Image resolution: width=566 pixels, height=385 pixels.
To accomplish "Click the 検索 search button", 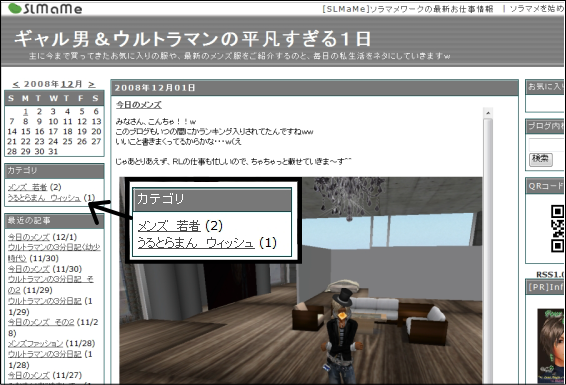I will click(541, 159).
